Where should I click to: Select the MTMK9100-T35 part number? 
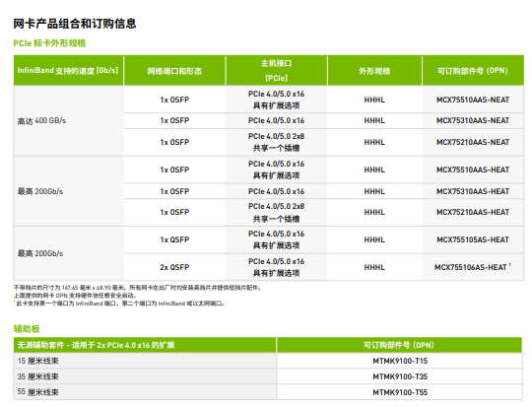pos(400,376)
